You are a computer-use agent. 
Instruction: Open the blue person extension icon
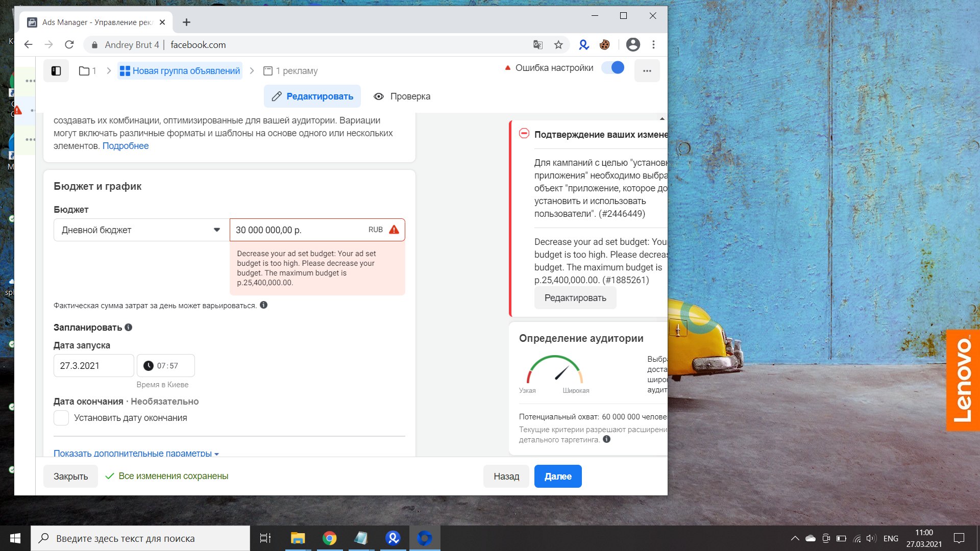coord(584,45)
